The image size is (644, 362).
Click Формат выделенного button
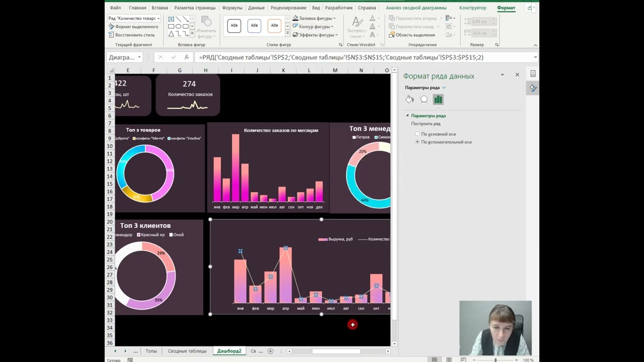point(133,27)
